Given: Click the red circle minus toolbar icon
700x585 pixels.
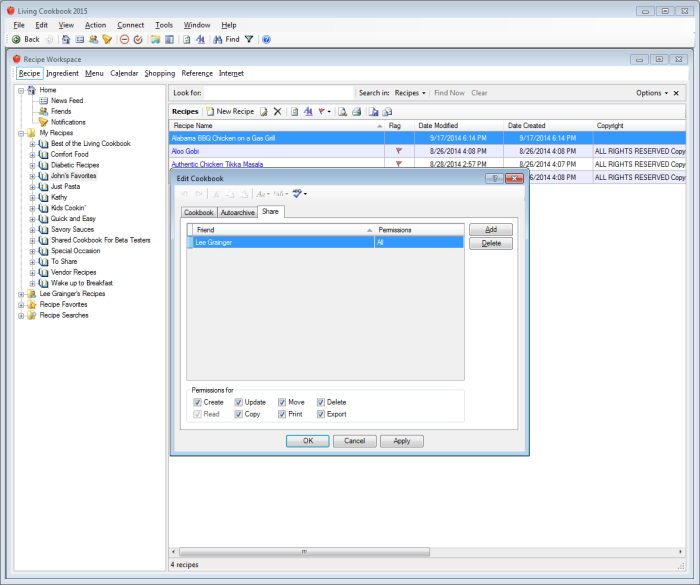Looking at the screenshot, I should click(x=125, y=39).
